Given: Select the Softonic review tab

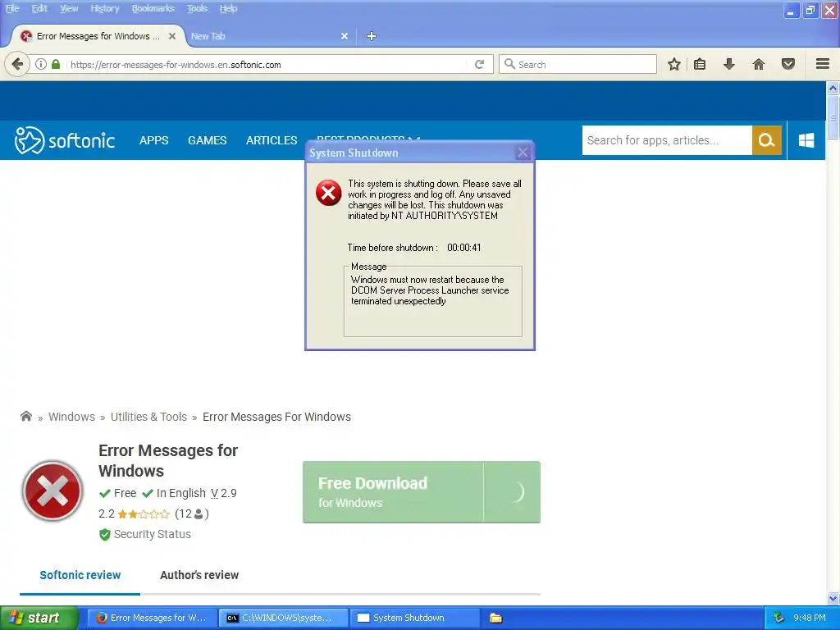Looking at the screenshot, I should [80, 575].
